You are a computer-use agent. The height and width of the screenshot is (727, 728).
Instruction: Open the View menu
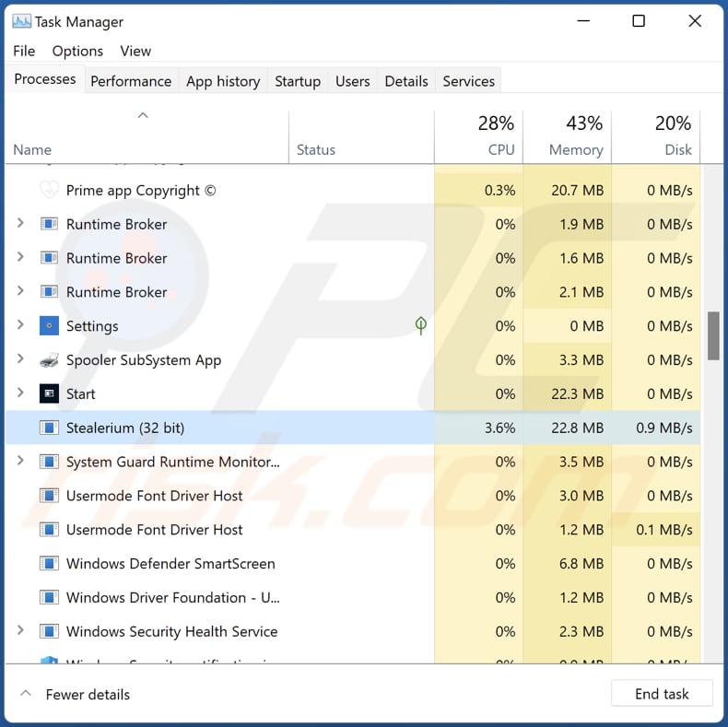coord(135,51)
